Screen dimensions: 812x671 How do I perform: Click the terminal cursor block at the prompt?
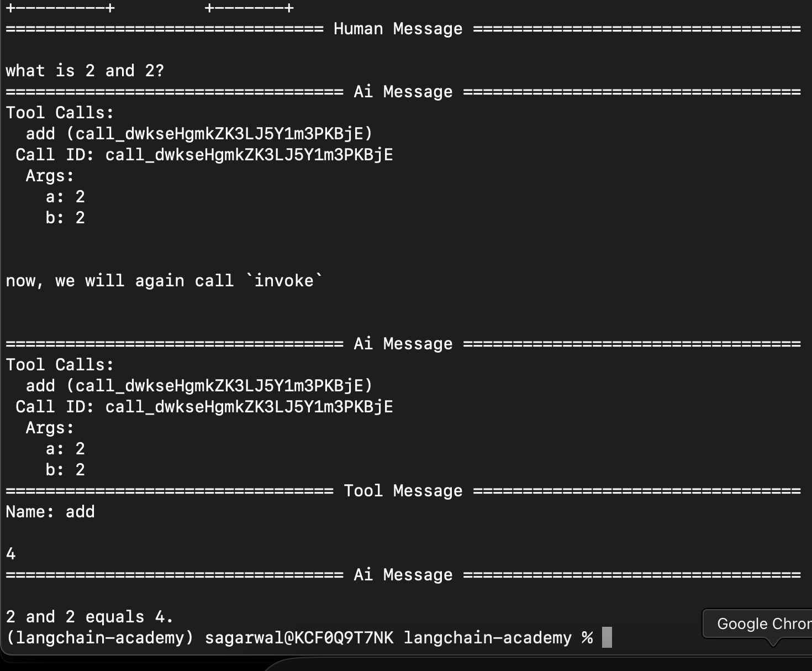coord(607,637)
